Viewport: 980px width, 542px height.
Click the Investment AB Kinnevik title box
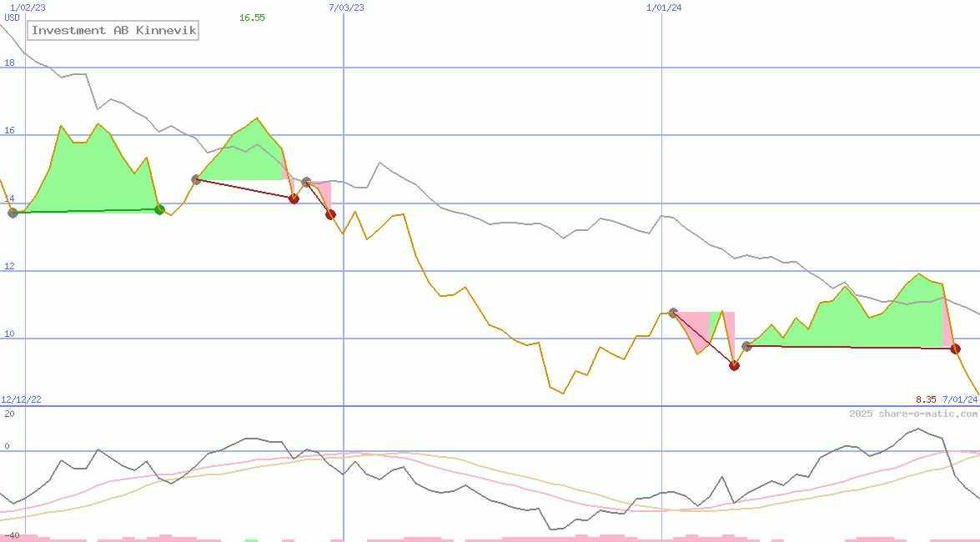[113, 30]
